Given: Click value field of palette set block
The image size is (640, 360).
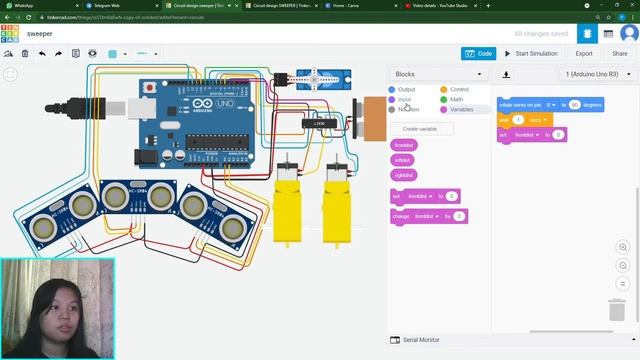Looking at the screenshot, I should (451, 196).
